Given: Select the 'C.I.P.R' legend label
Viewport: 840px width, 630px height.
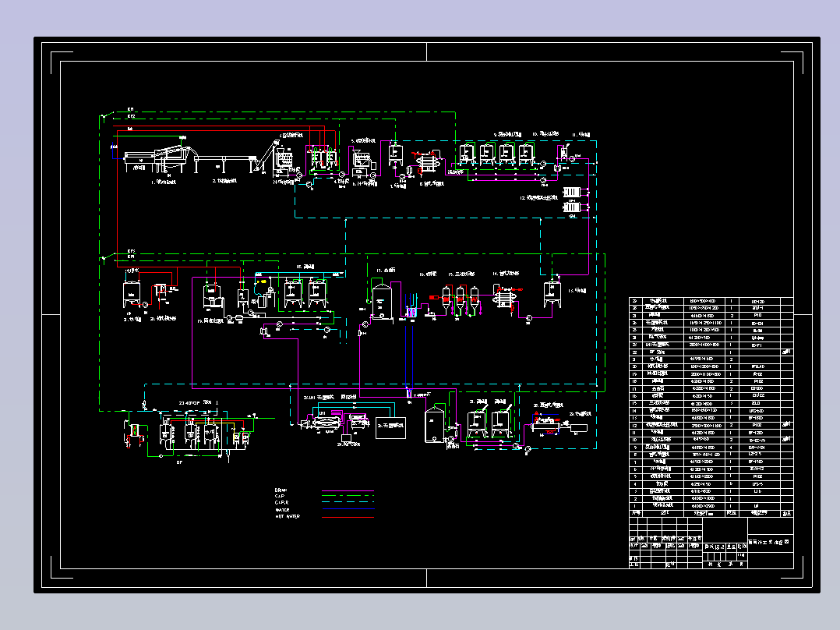Looking at the screenshot, I should pos(282,503).
